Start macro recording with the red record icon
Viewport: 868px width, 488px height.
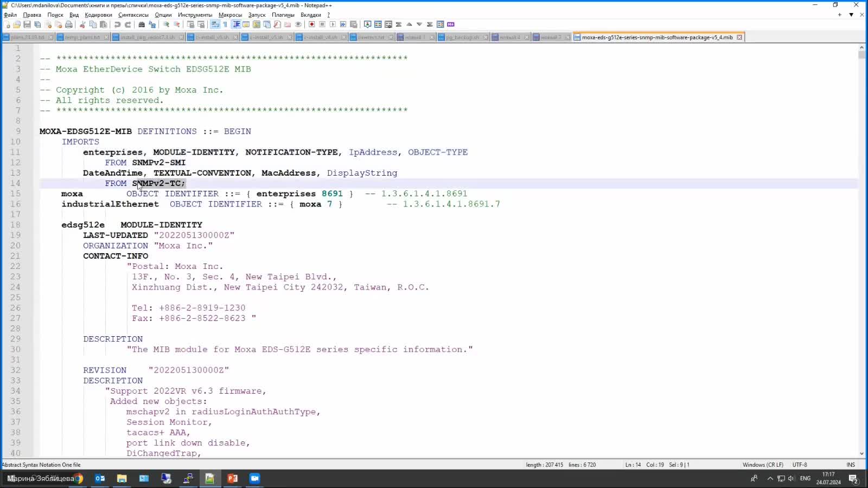click(312, 24)
